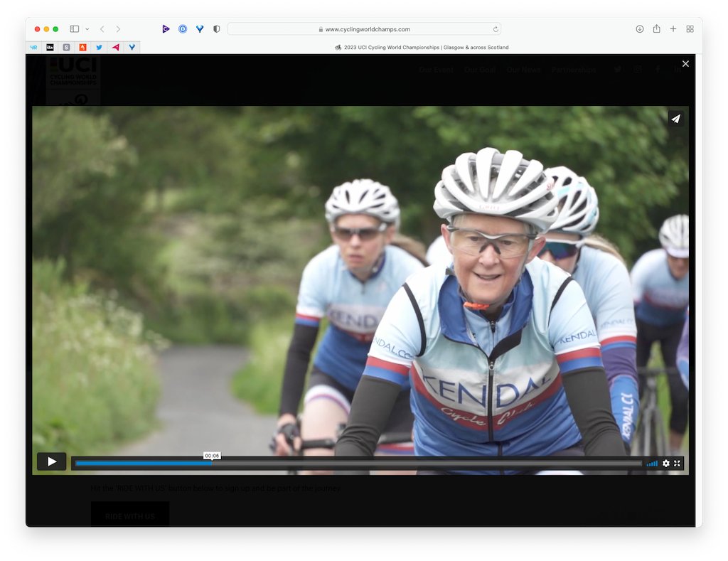The image size is (728, 561).
Task: Switch to the grey S pinned tab
Action: [x=66, y=48]
